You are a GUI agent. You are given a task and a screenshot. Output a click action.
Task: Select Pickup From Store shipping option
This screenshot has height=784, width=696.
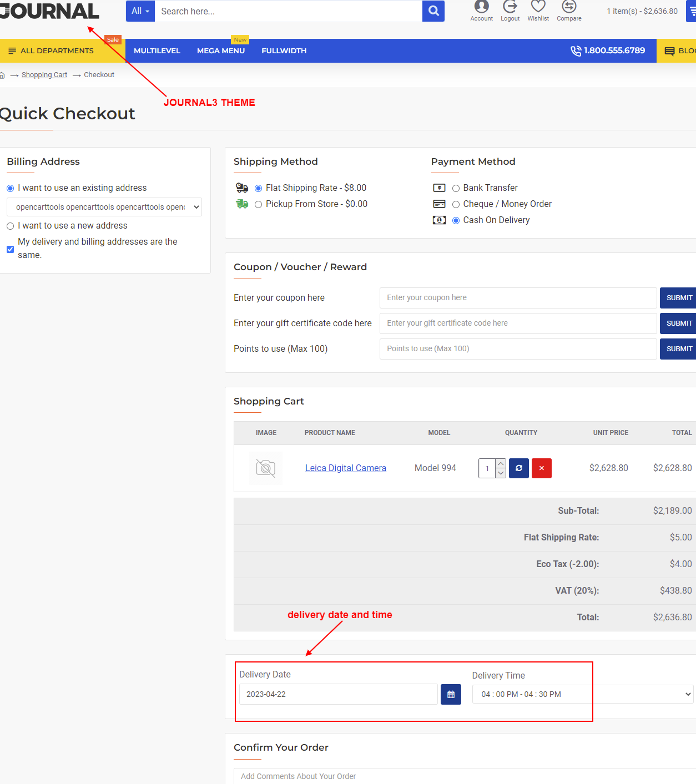pyautogui.click(x=259, y=204)
